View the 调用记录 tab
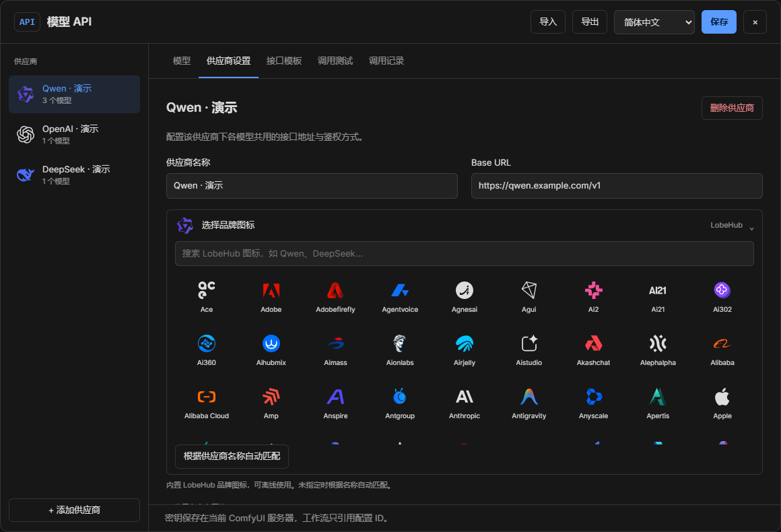781x532 pixels. pos(386,61)
